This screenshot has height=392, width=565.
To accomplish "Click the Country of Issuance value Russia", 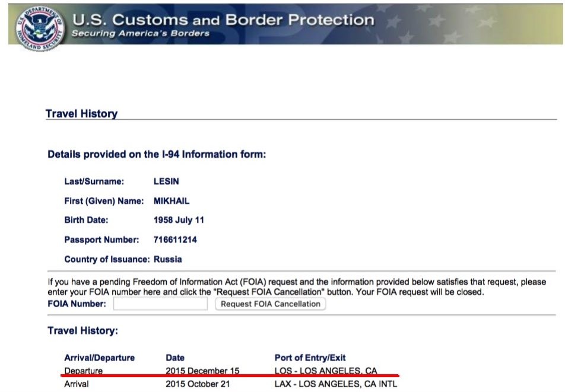I will pos(167,260).
